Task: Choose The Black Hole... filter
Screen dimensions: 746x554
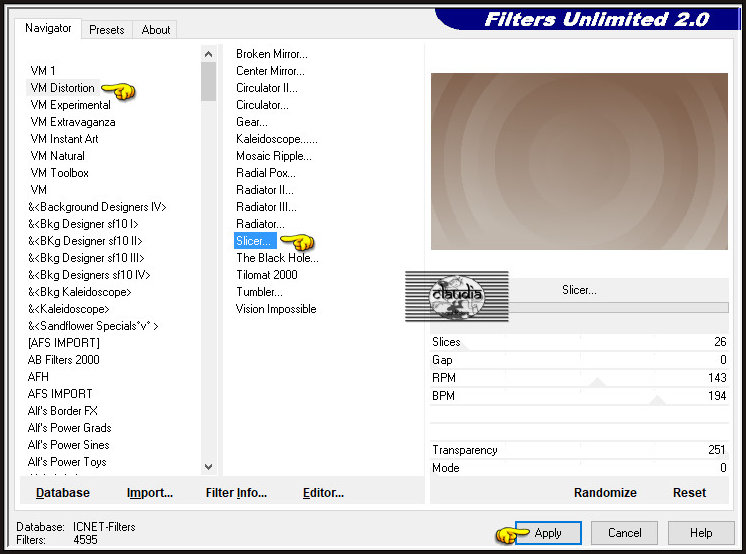Action: [277, 258]
